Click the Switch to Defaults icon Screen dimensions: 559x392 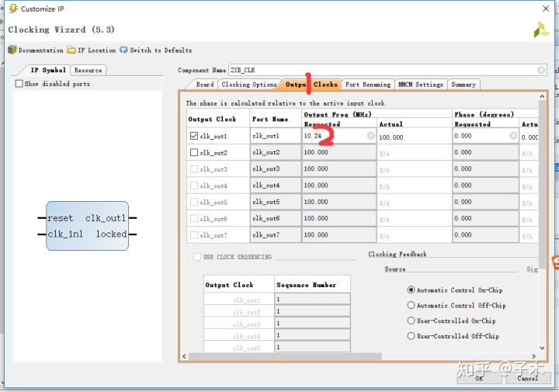[123, 50]
